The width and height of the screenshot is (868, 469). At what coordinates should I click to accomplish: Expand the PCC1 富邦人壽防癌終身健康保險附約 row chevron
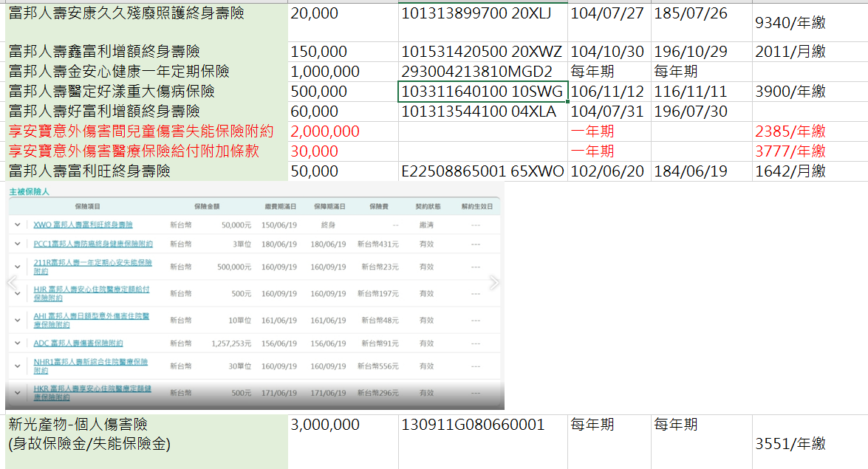tap(18, 244)
